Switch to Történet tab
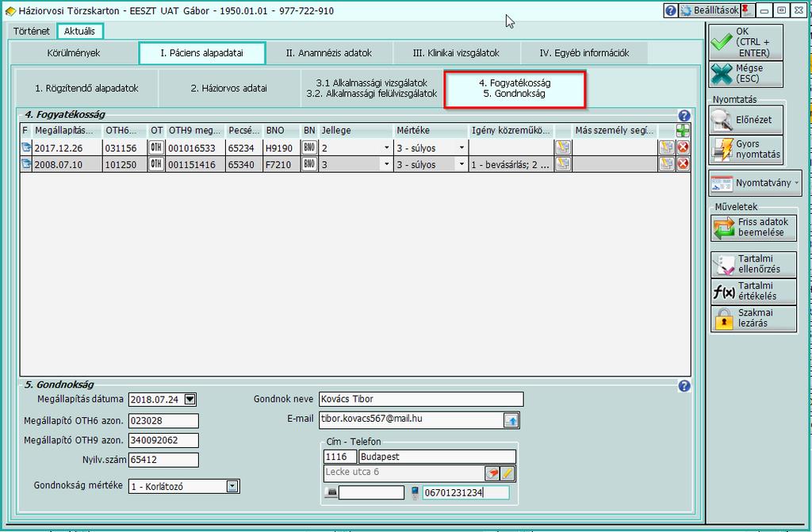This screenshot has width=812, height=532. click(32, 31)
